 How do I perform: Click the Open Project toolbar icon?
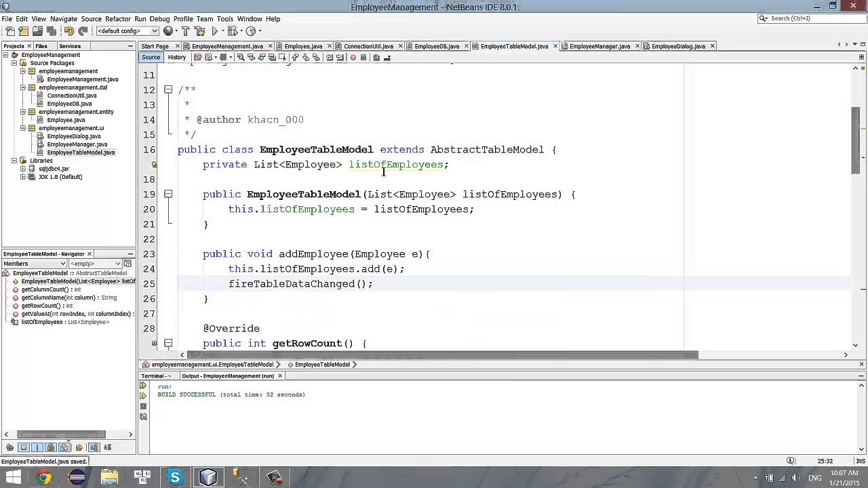point(38,31)
